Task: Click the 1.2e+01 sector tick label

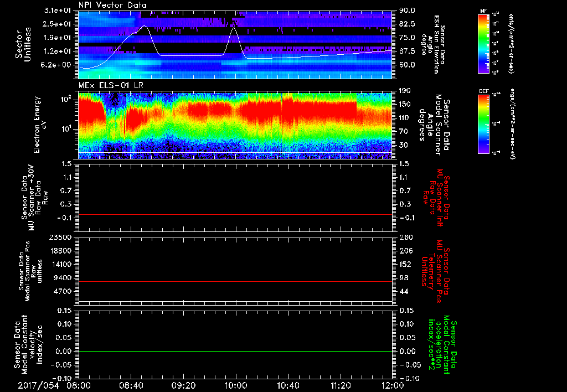Action: 58,51
